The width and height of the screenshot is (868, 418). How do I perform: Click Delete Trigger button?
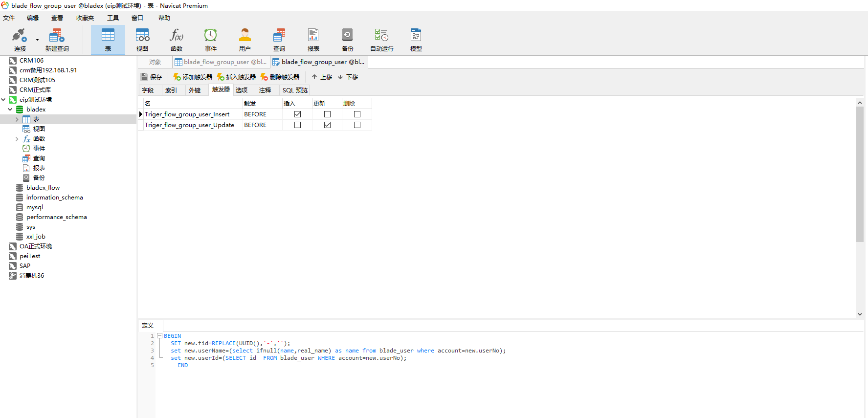[280, 77]
